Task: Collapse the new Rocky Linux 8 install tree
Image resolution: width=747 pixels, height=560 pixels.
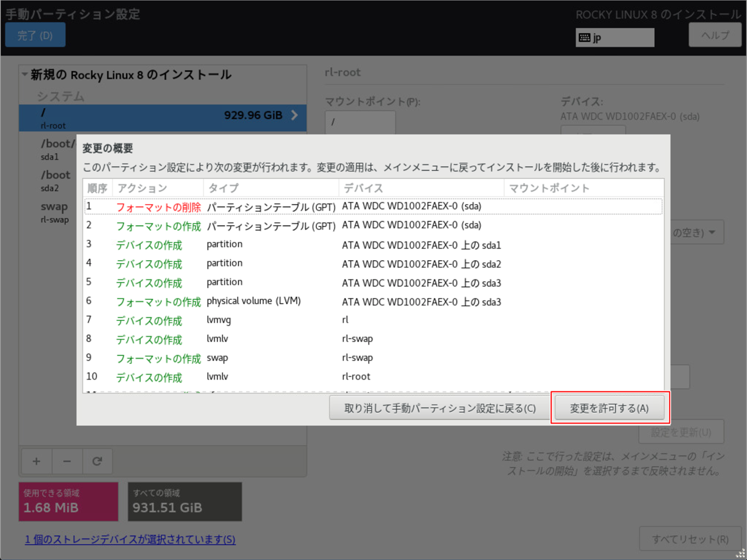Action: [25, 75]
